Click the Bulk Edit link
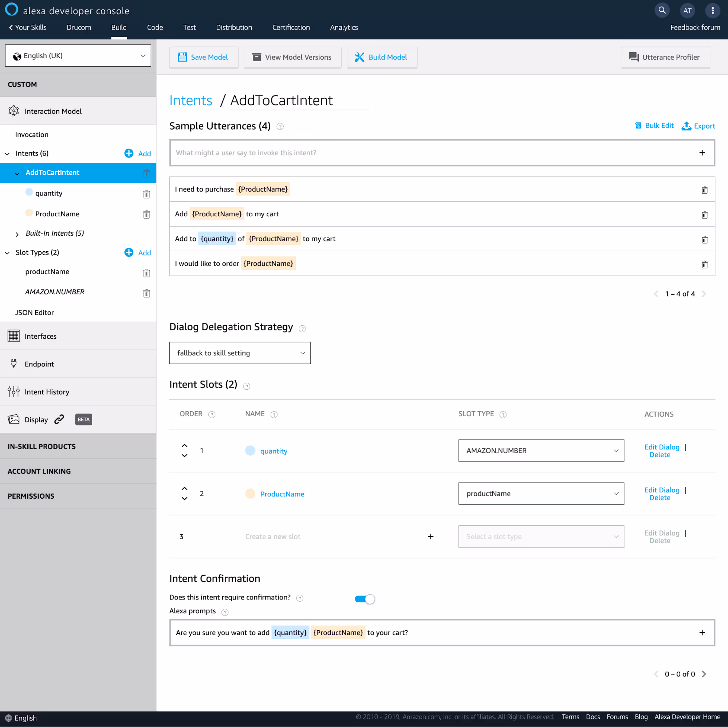This screenshot has width=728, height=727. pos(654,126)
